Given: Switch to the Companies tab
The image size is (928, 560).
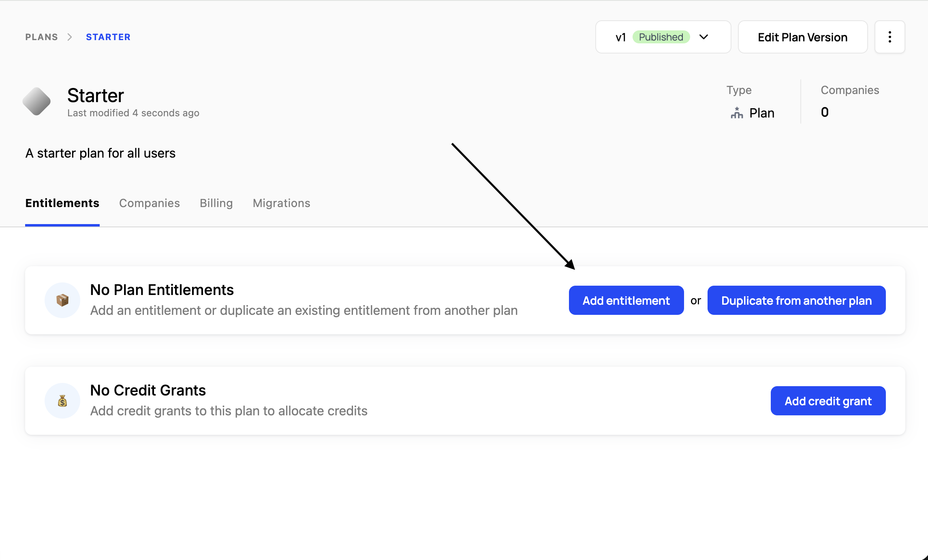Looking at the screenshot, I should (x=149, y=203).
